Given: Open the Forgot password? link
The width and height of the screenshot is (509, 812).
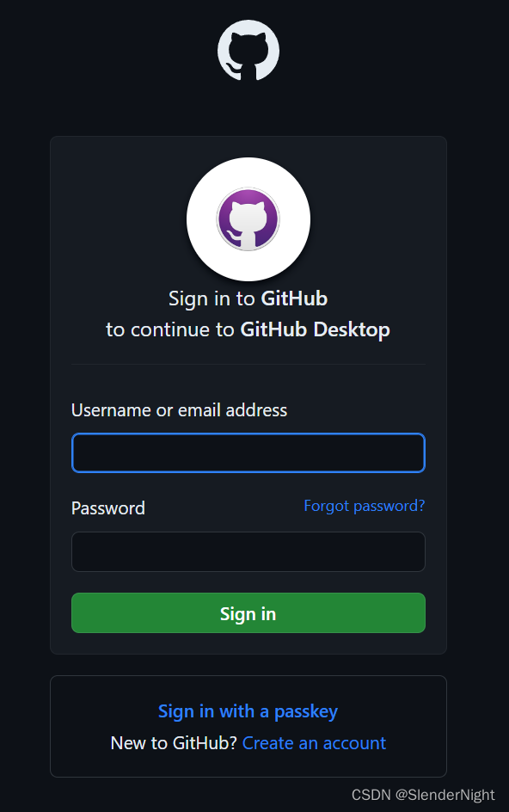Looking at the screenshot, I should click(x=364, y=506).
